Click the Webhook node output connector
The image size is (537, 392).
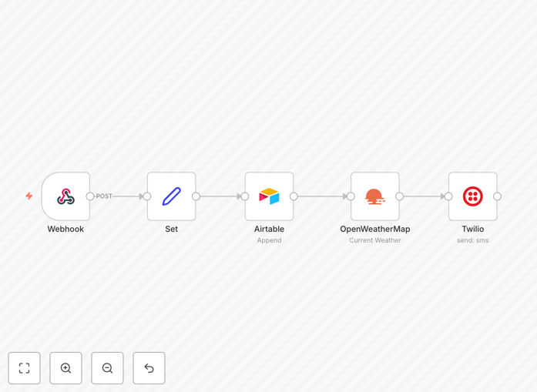click(x=90, y=196)
